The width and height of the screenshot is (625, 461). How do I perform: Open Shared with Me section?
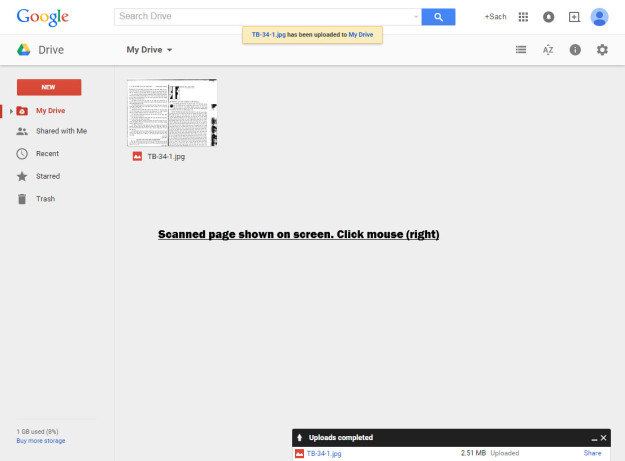click(60, 131)
